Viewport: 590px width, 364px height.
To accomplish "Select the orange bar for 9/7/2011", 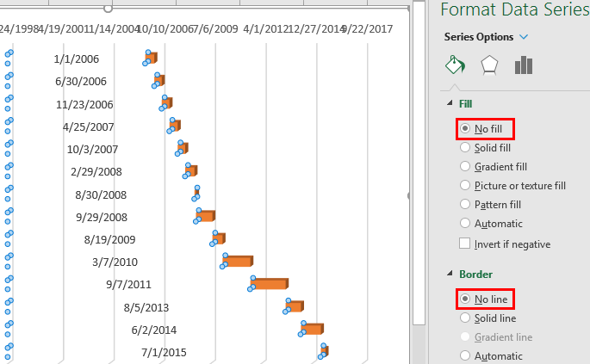I will tap(269, 284).
